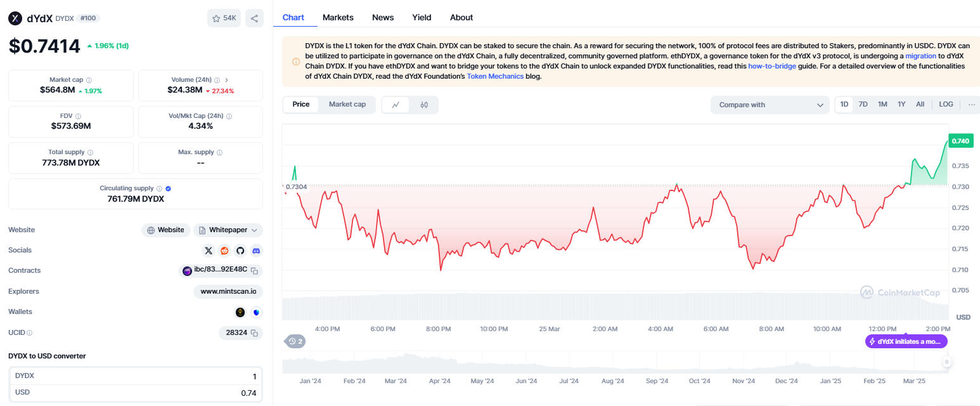Click Max. supply info icon
980x406 pixels.
(220, 152)
